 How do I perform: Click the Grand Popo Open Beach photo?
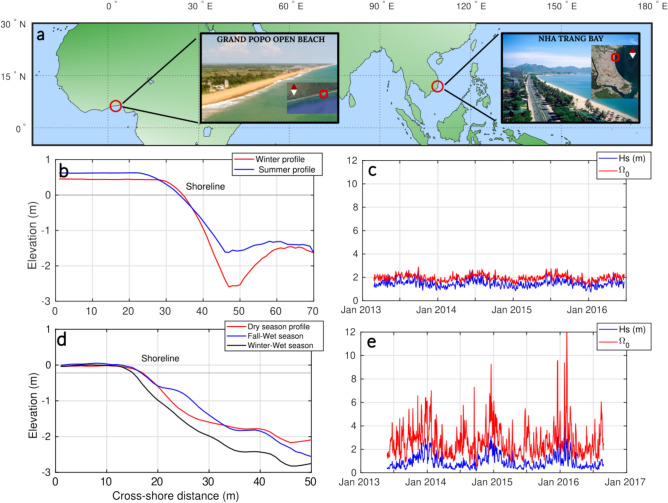[270, 78]
